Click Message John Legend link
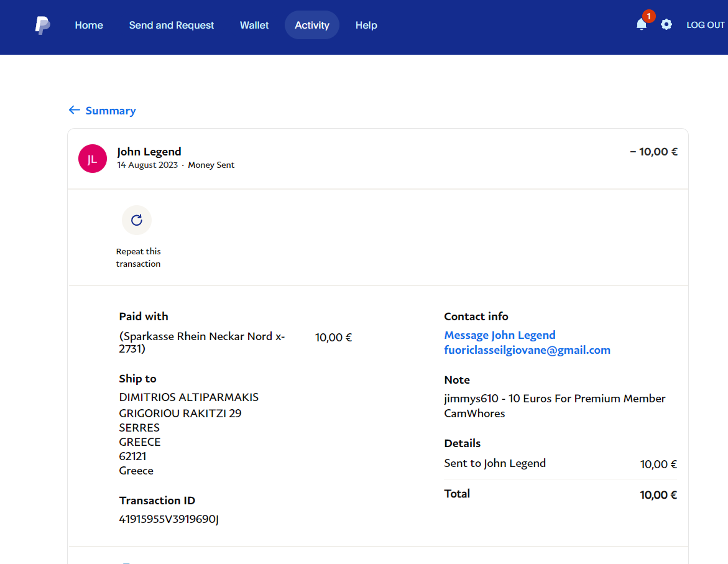 tap(500, 335)
